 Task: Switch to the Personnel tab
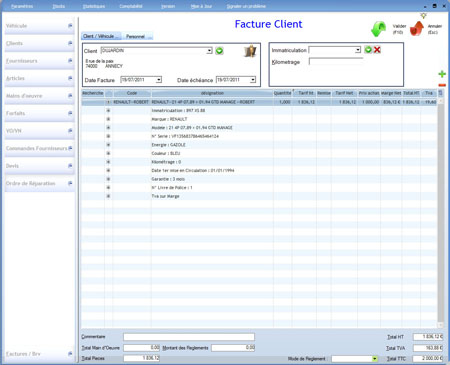click(x=138, y=36)
